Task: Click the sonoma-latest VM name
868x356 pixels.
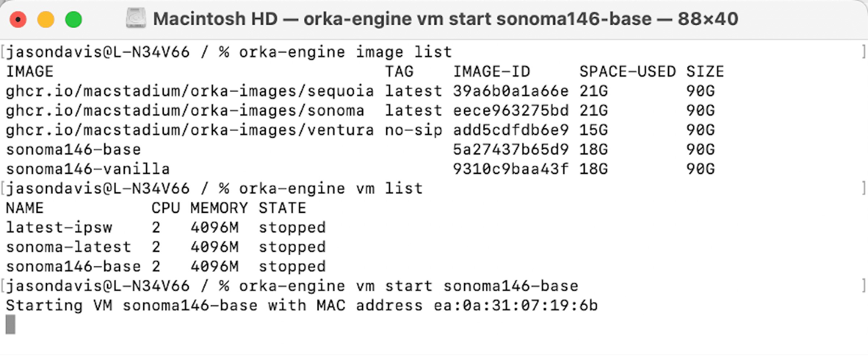Action: 69,247
